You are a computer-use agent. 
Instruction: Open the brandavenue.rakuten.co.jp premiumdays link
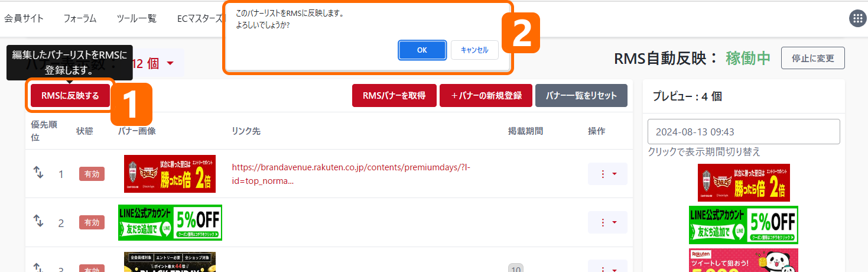click(x=351, y=174)
